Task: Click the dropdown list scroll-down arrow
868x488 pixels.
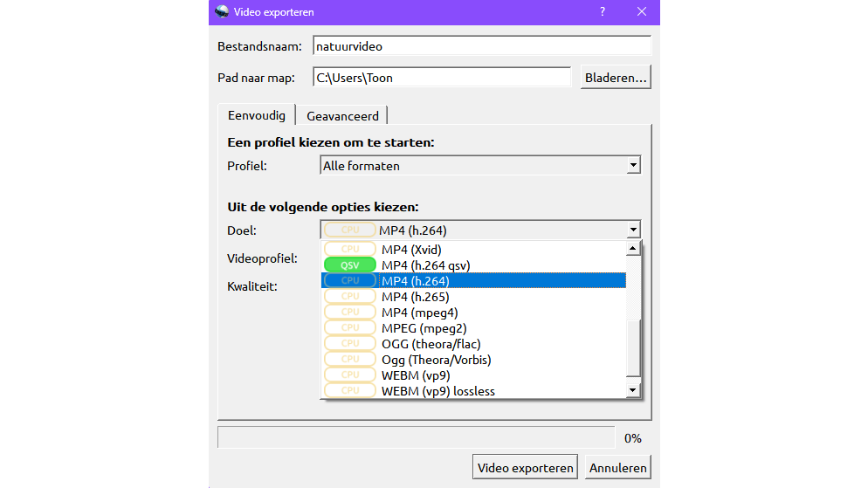Action: (633, 389)
